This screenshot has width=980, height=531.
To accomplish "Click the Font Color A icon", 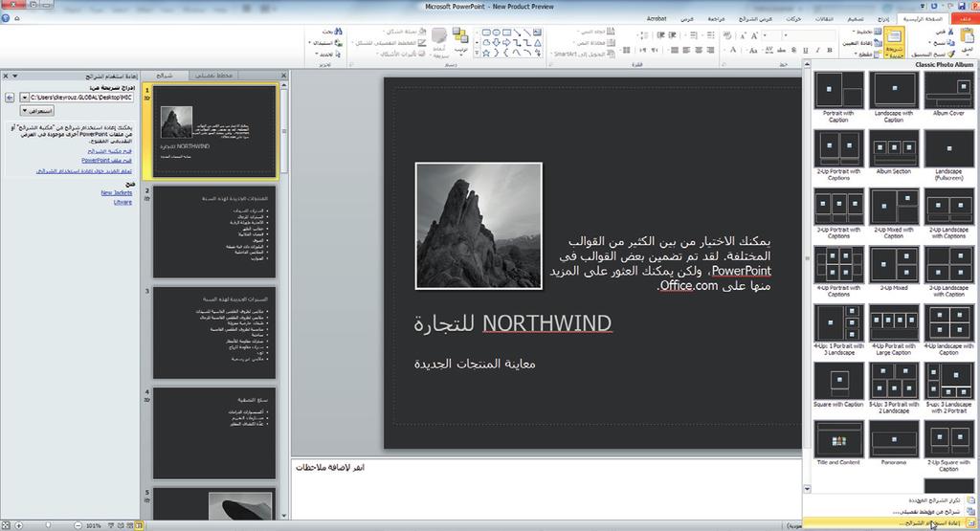I will (733, 50).
